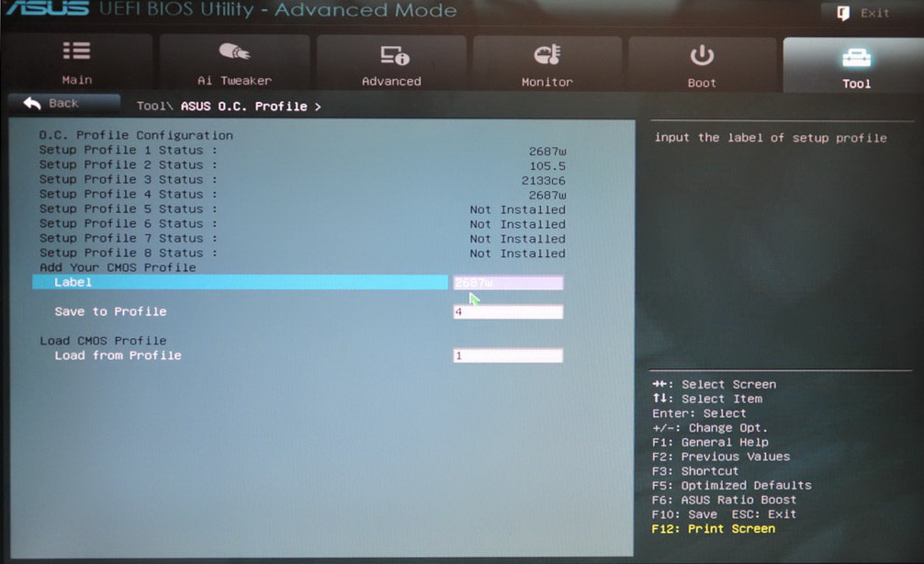Click the Save to Profile number field
Viewport: 924px width, 564px height.
click(x=508, y=311)
